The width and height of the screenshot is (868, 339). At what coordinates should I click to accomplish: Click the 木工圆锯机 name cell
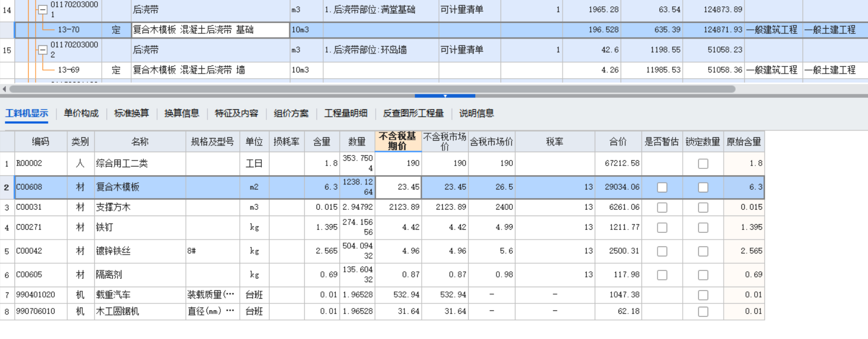click(140, 311)
